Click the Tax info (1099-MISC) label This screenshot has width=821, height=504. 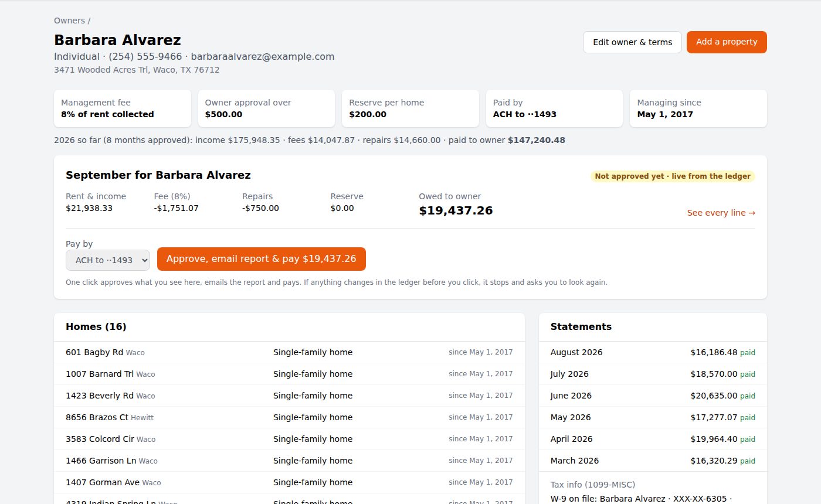tap(593, 485)
